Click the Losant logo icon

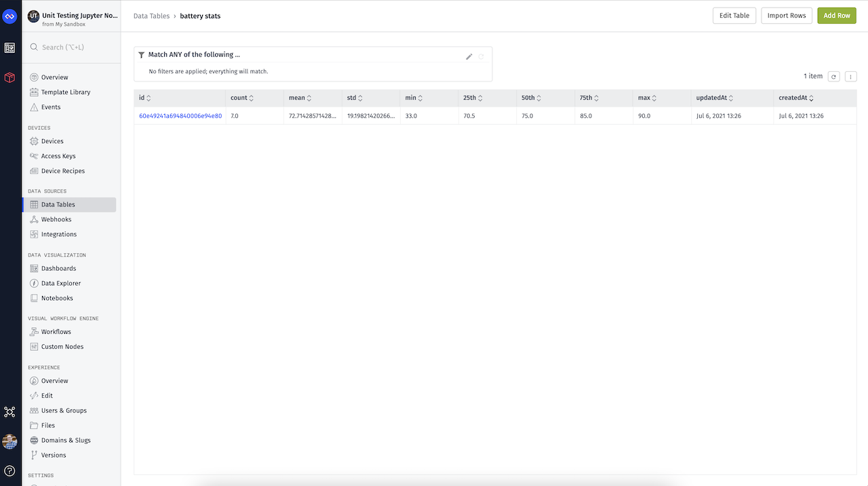(9, 15)
